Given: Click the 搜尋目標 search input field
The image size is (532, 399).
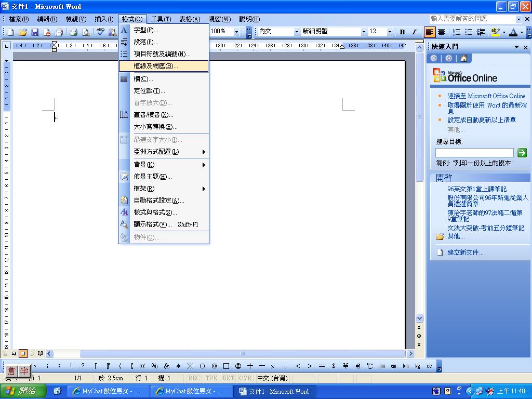Looking at the screenshot, I should pos(474,153).
